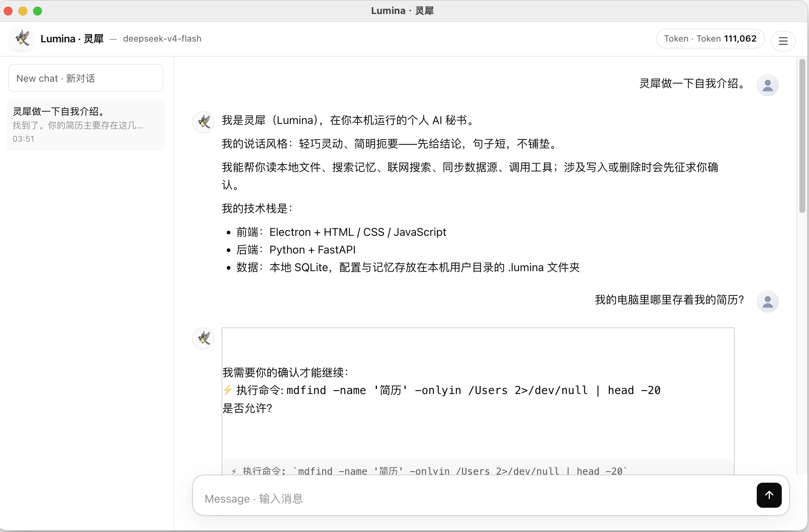Maximize the window with the green button
The width and height of the screenshot is (809, 532).
(38, 11)
